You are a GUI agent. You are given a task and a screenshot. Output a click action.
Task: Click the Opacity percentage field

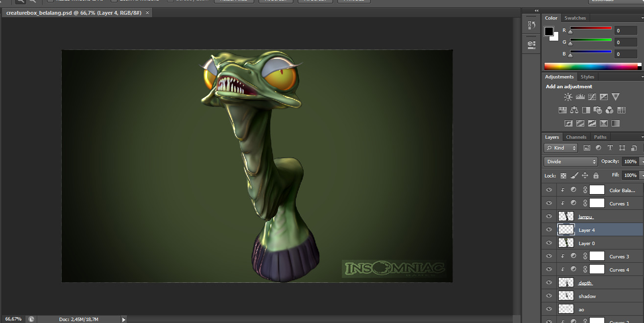tap(630, 161)
